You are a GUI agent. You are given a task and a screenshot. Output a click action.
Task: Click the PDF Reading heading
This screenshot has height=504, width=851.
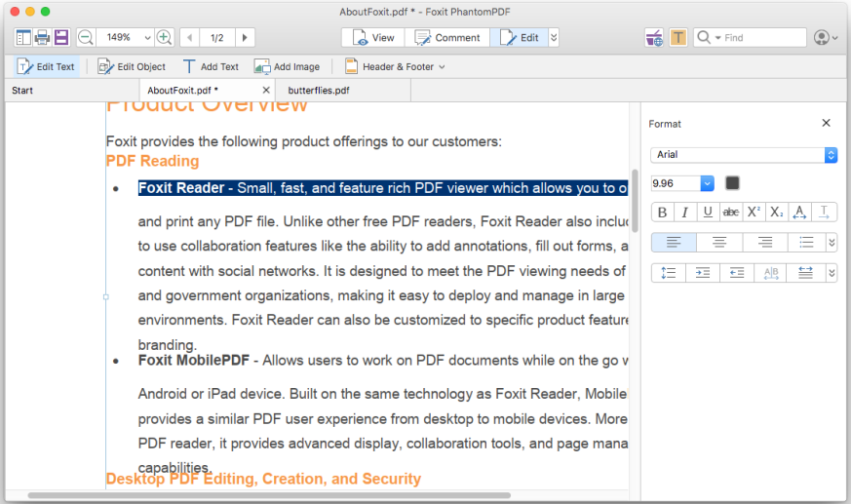coord(152,161)
